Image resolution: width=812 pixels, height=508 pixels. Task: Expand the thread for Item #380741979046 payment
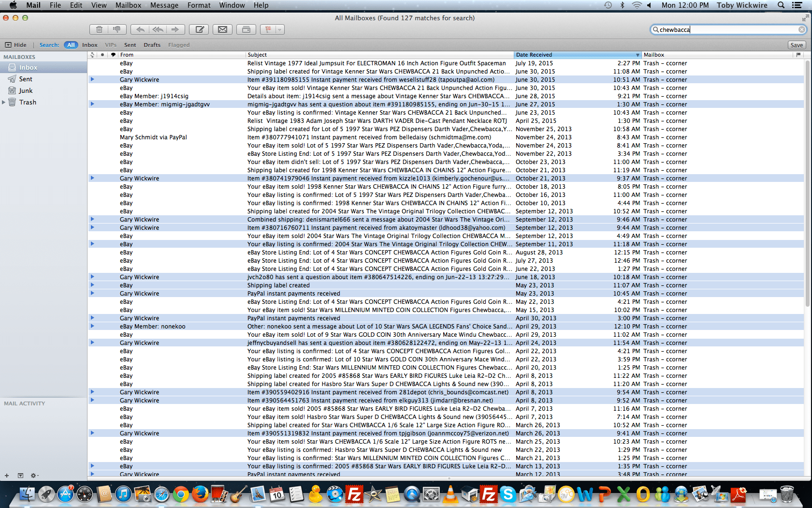point(92,178)
